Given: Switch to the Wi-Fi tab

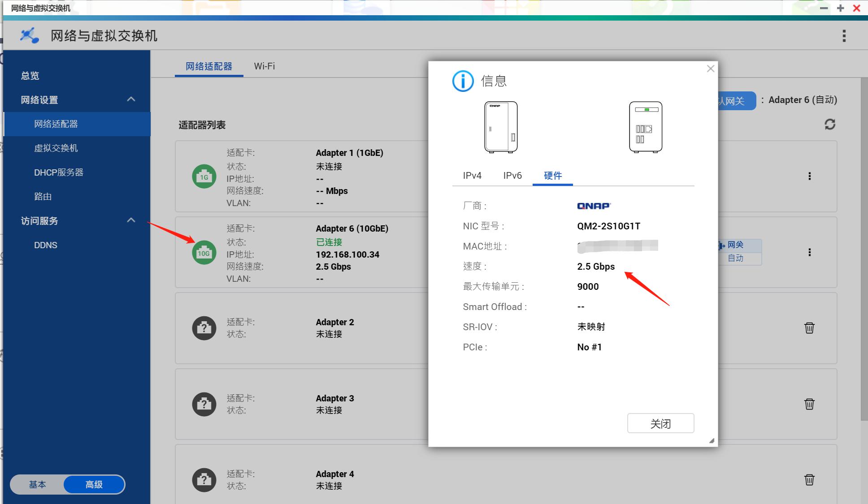Looking at the screenshot, I should pyautogui.click(x=264, y=66).
